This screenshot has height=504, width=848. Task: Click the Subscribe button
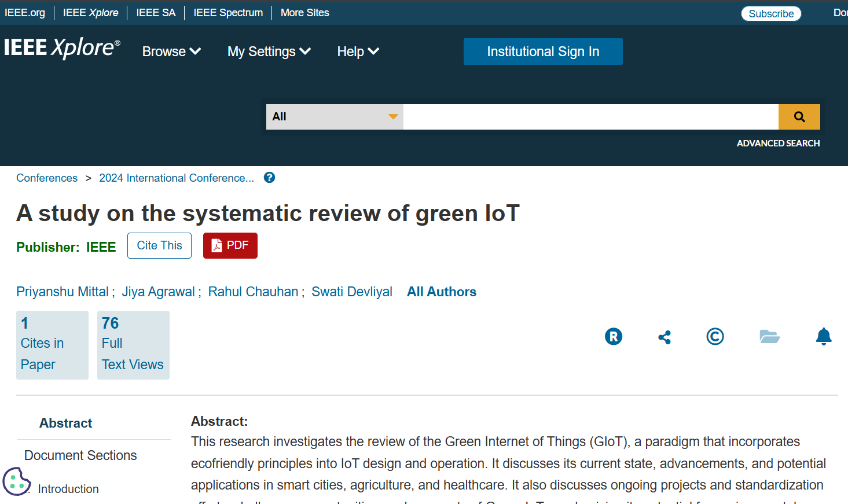(771, 13)
